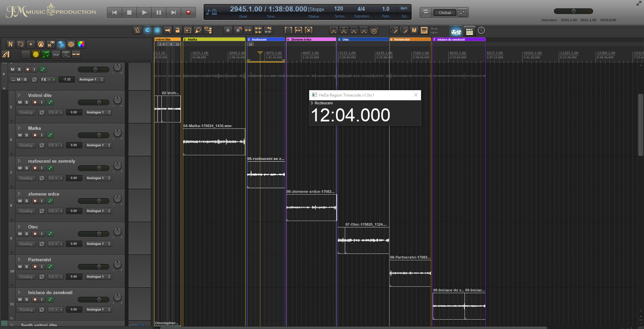Open Analogue 1 dropdown on Otec track

pos(98,244)
